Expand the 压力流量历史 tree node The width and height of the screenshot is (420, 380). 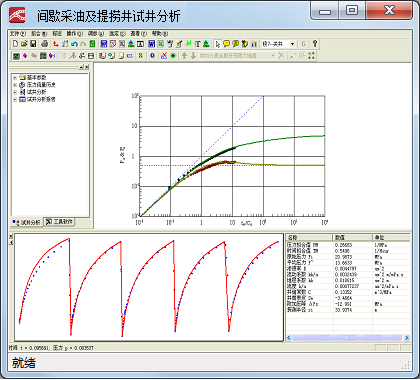click(15, 85)
